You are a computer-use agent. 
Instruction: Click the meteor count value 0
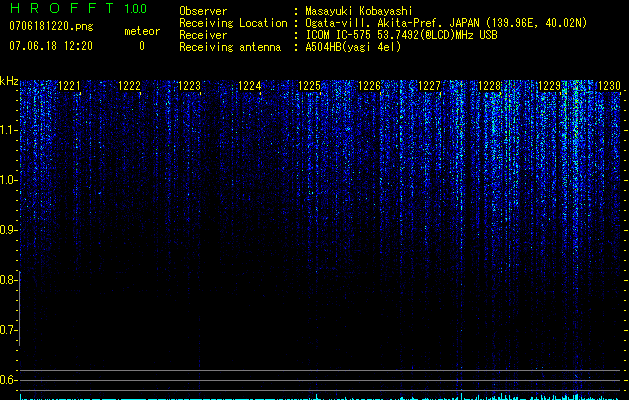[142, 46]
